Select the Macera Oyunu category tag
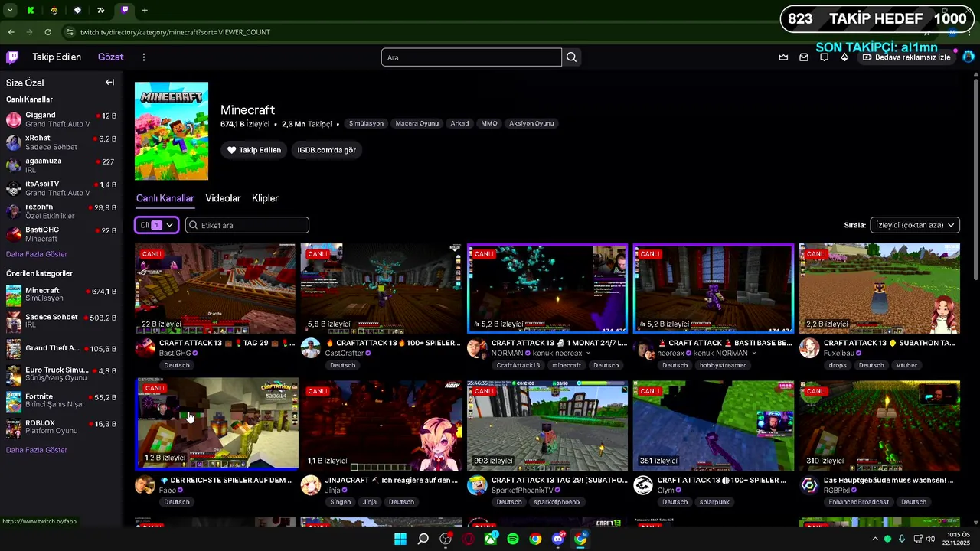 pyautogui.click(x=416, y=123)
